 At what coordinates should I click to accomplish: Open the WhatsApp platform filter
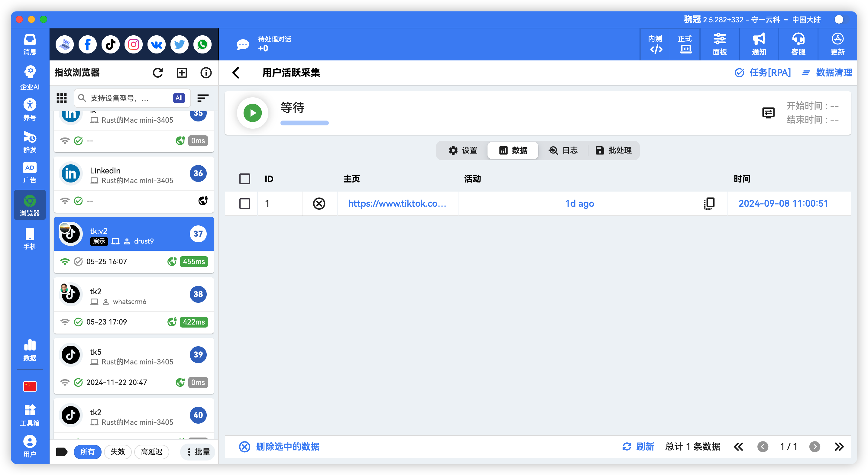pos(202,44)
